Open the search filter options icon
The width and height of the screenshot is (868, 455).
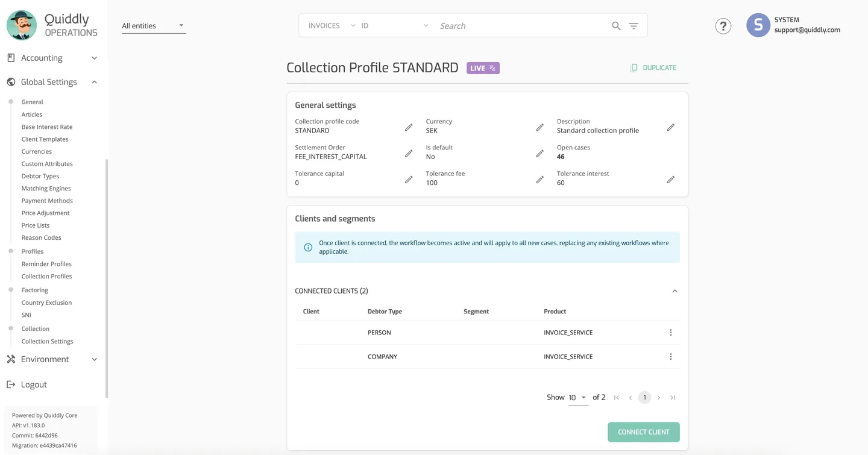point(634,26)
